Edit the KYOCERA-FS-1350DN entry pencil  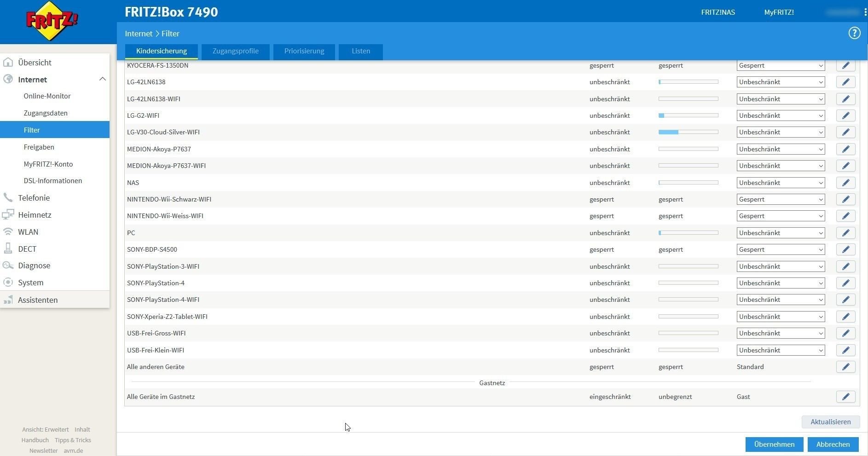coord(845,65)
